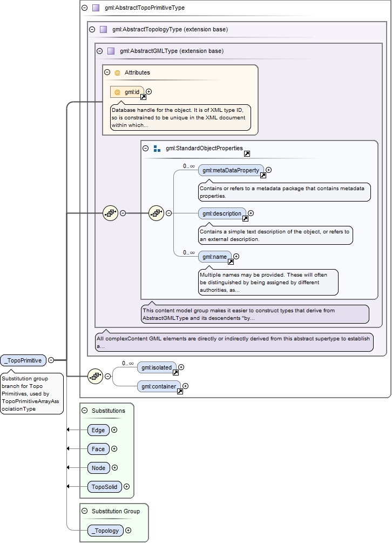
Task: Select the Face element
Action: click(98, 449)
